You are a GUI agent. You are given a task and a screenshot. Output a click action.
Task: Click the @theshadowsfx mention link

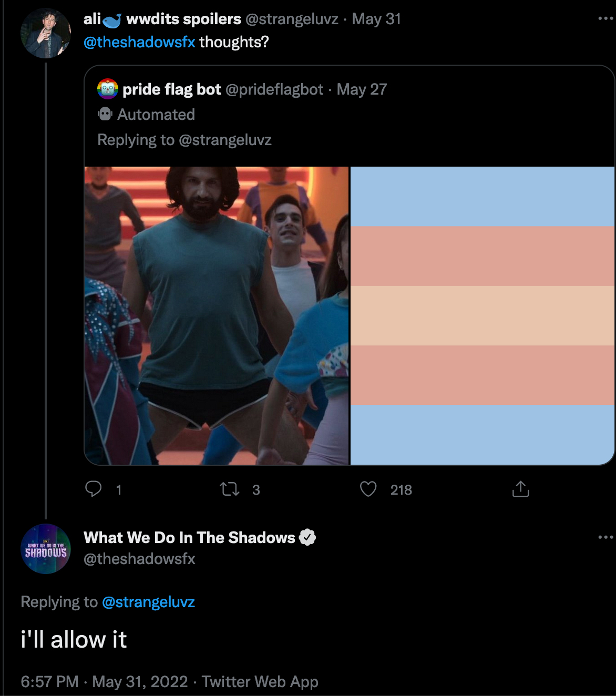(139, 42)
